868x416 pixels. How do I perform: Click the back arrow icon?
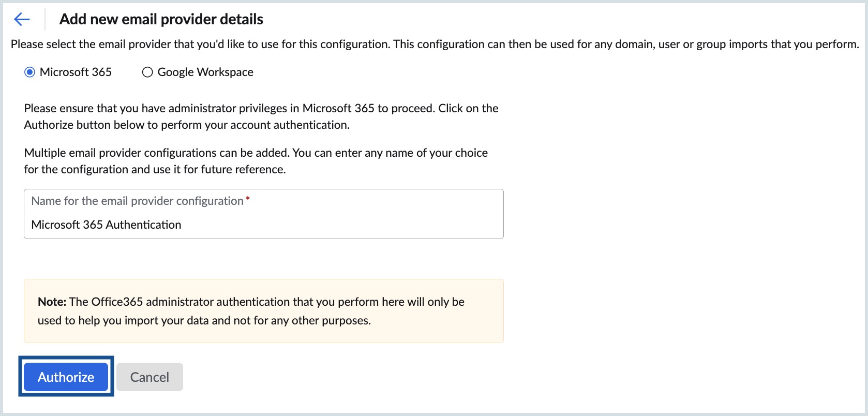[22, 20]
